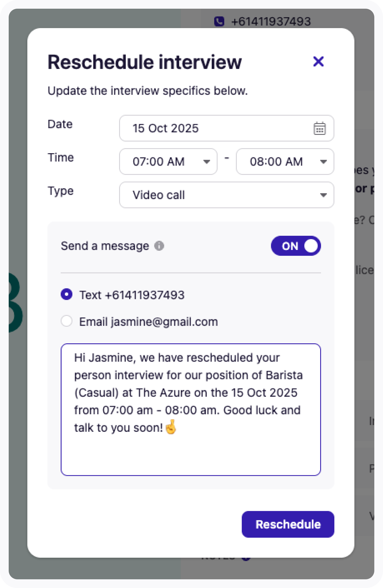Click the phone icon above the dialog
This screenshot has height=588, width=383.
219,22
